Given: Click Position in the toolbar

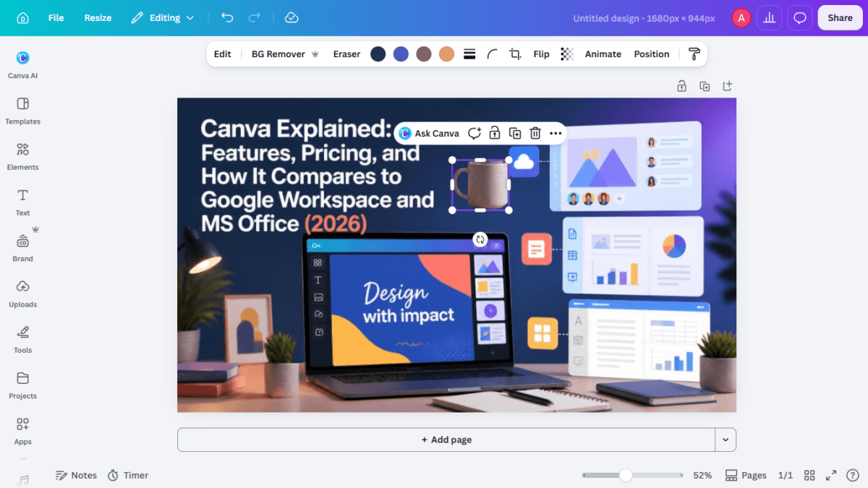Looking at the screenshot, I should (652, 54).
